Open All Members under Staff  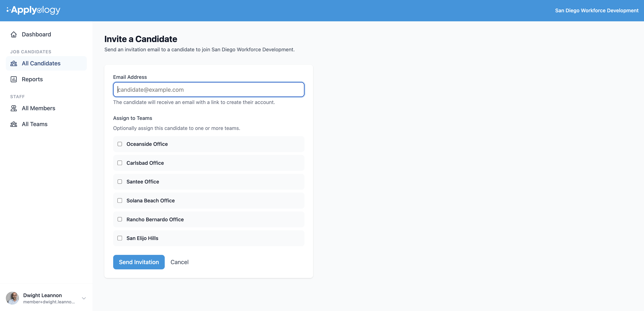[x=46, y=108]
